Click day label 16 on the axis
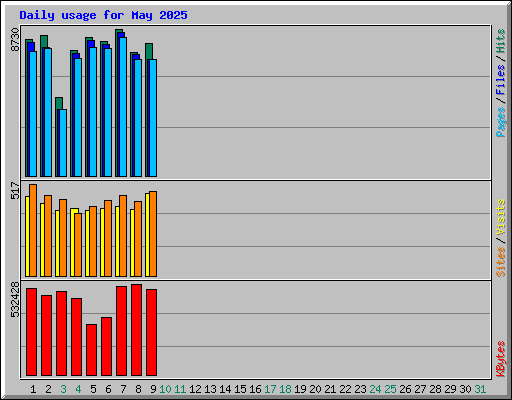 255,389
